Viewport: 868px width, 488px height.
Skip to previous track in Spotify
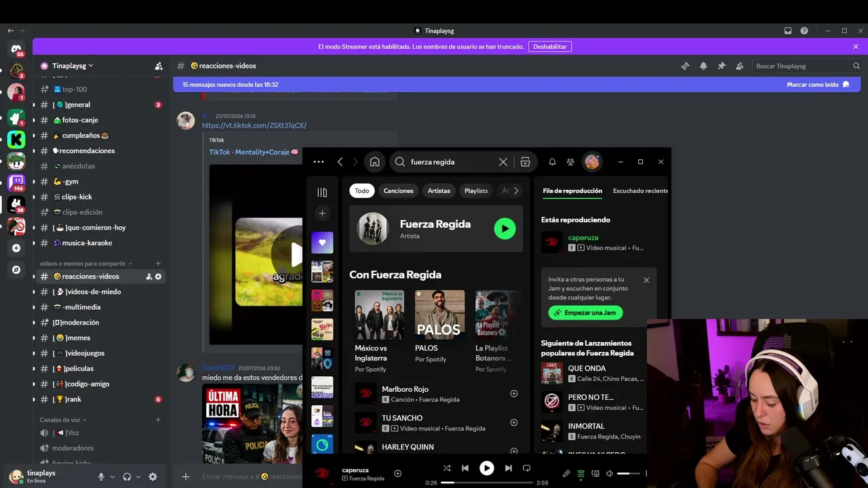[x=465, y=468]
